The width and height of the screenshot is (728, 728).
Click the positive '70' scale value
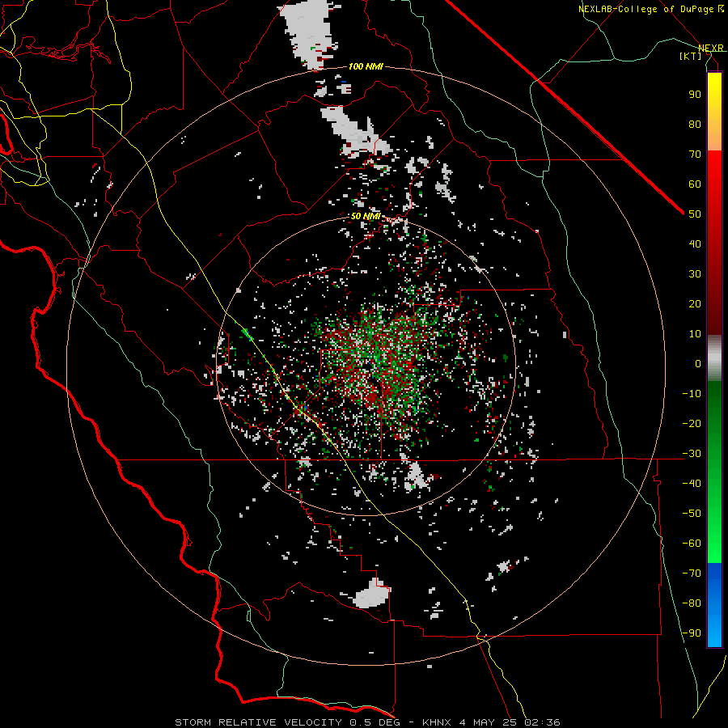[x=695, y=154]
